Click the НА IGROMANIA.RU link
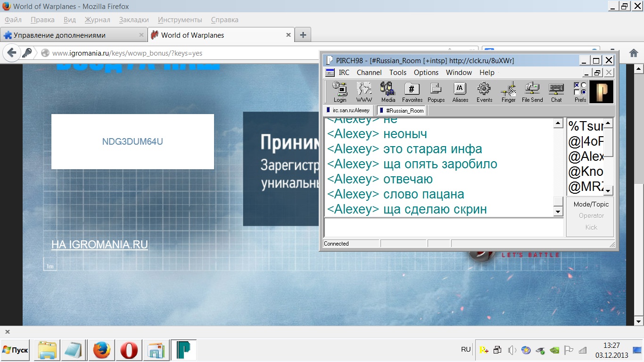The height and width of the screenshot is (362, 644). point(99,245)
